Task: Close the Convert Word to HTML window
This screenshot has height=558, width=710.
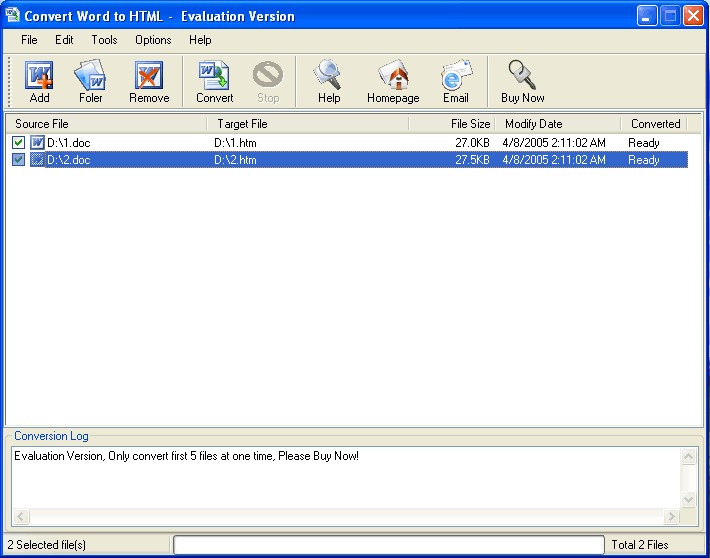Action: [693, 16]
